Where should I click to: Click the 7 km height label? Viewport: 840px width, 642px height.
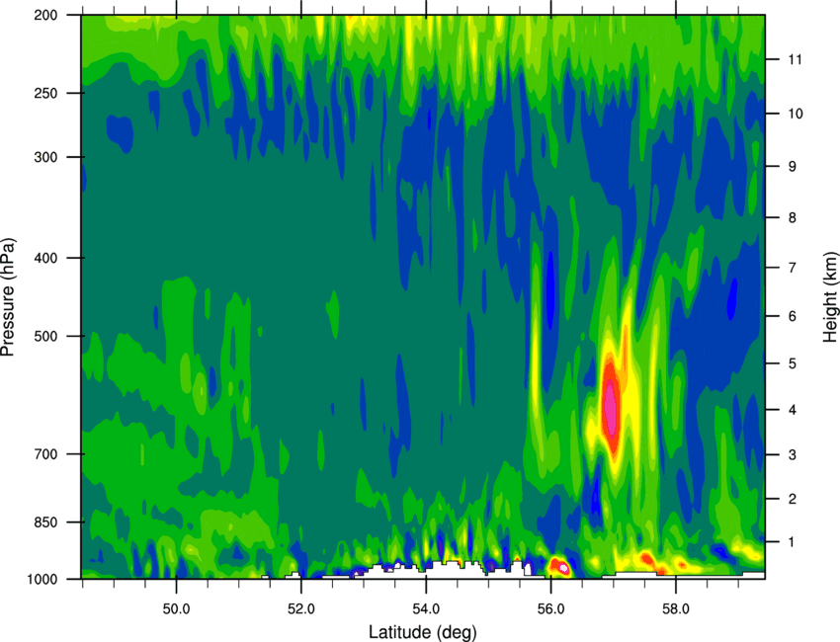click(793, 268)
